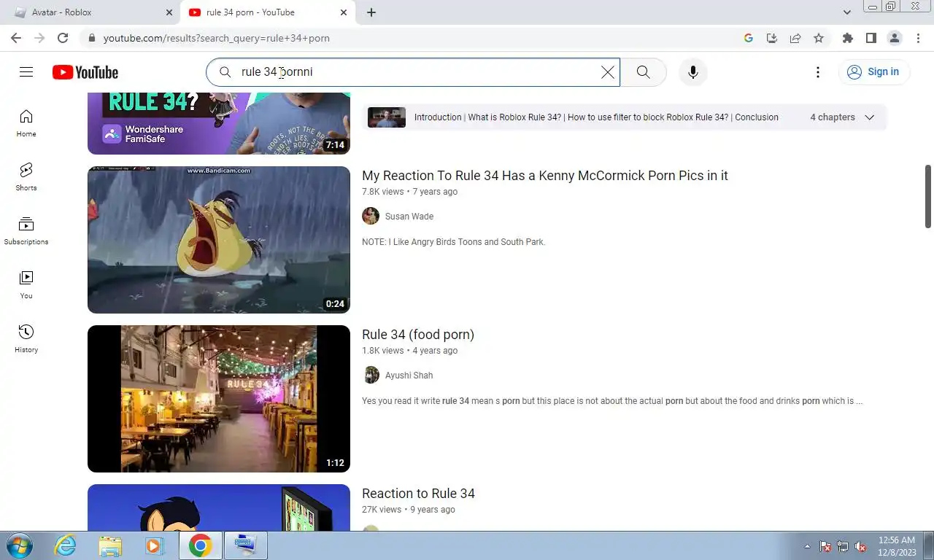
Task: Click the install app icon
Action: coord(772,38)
